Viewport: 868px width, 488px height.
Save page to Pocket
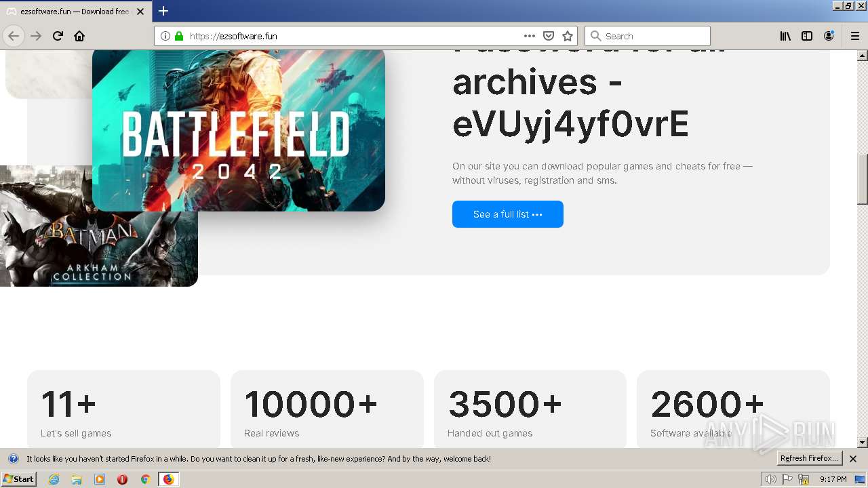click(549, 36)
